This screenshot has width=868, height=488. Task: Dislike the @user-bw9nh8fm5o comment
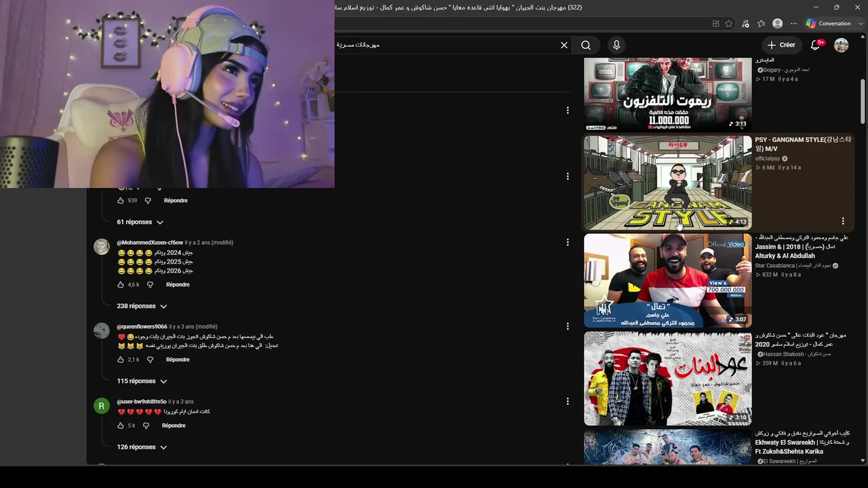(146, 426)
